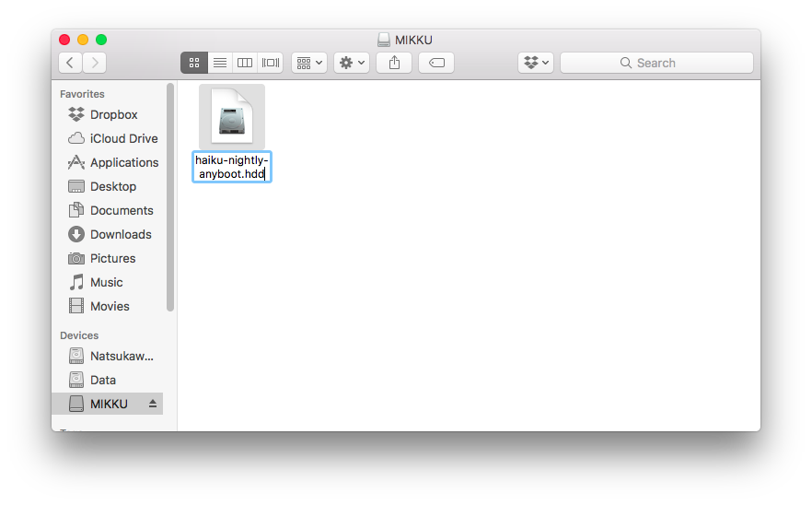
Task: Open the Dropbox toolbar dropdown
Action: [536, 63]
